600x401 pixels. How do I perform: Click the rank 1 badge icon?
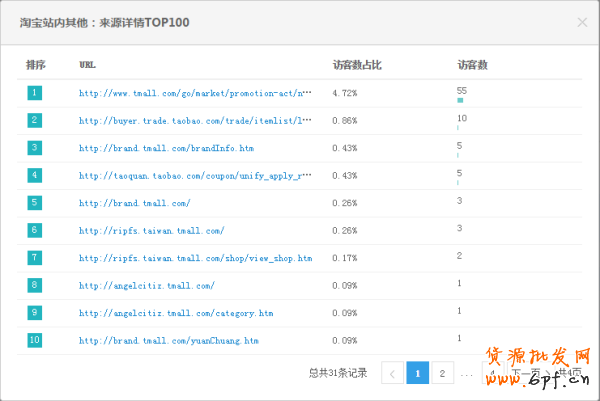tap(35, 93)
